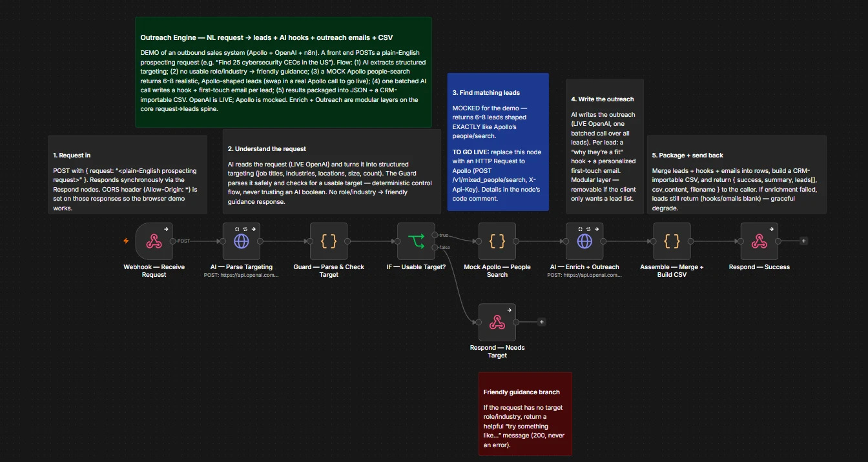
Task: Click the POST URL subtitle under AI — Enrich + Outreach
Action: (x=584, y=275)
